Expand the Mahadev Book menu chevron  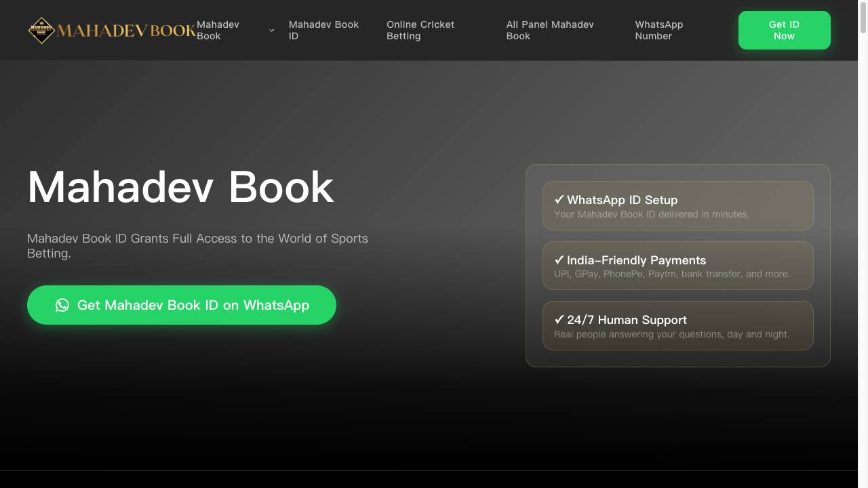[271, 30]
